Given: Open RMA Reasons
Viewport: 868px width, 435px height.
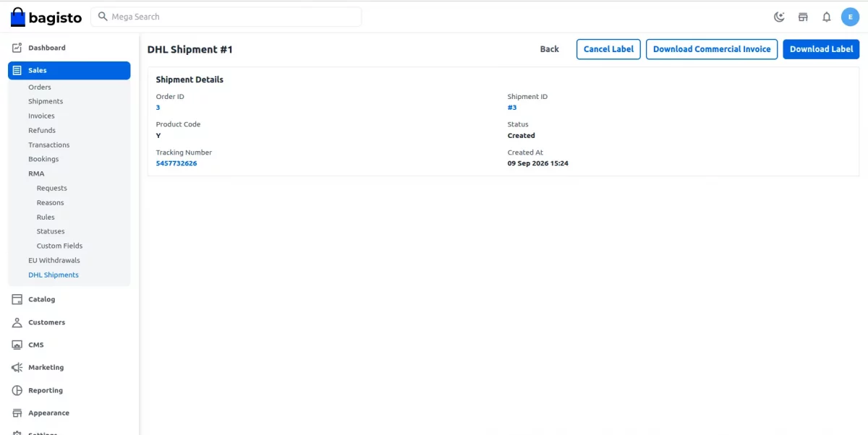Looking at the screenshot, I should pyautogui.click(x=51, y=202).
